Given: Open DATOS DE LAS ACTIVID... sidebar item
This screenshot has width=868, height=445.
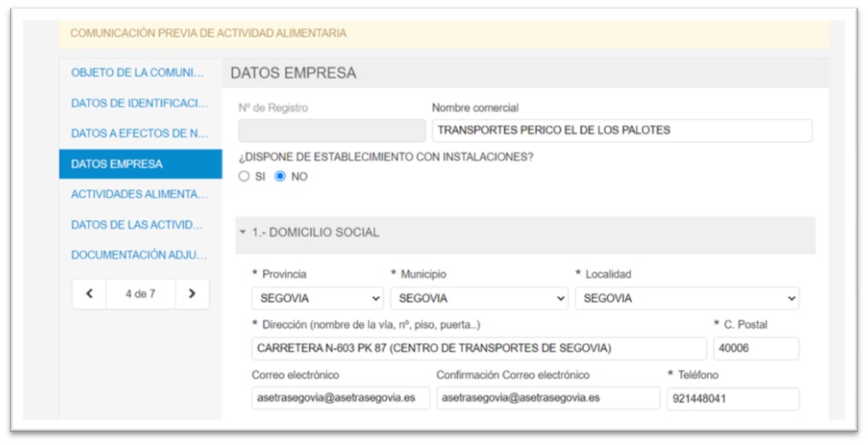Looking at the screenshot, I should click(x=137, y=225).
